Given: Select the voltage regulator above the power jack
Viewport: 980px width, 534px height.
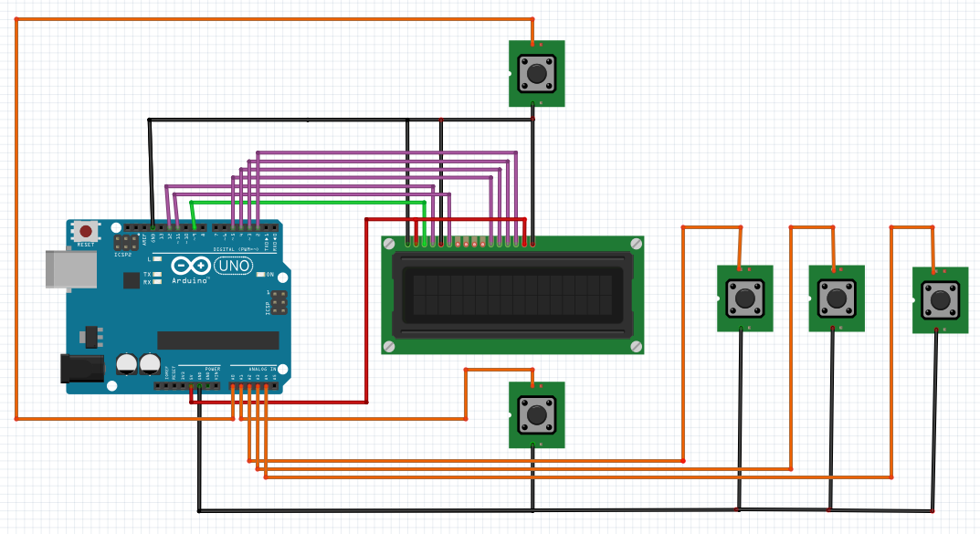Looking at the screenshot, I should tap(91, 337).
